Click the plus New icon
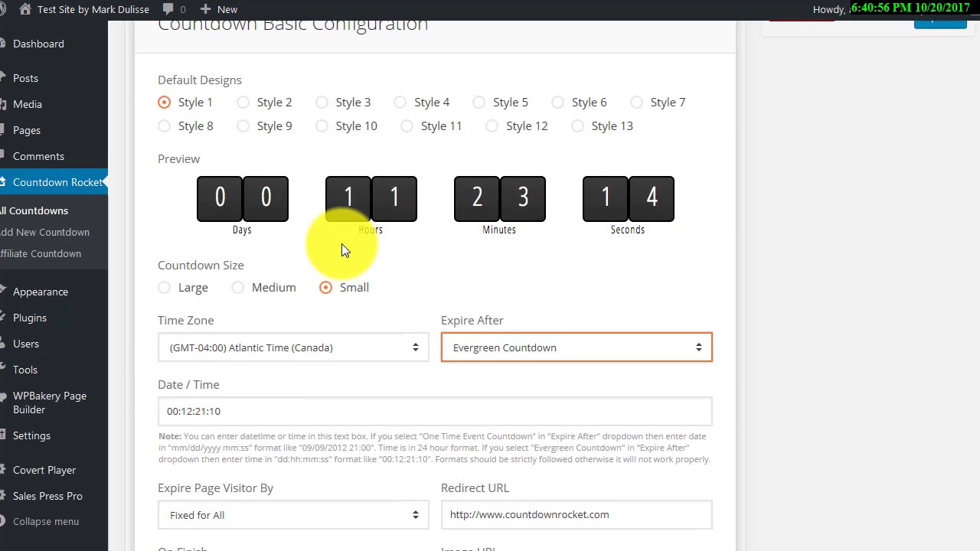The width and height of the screenshot is (980, 551). (x=205, y=9)
